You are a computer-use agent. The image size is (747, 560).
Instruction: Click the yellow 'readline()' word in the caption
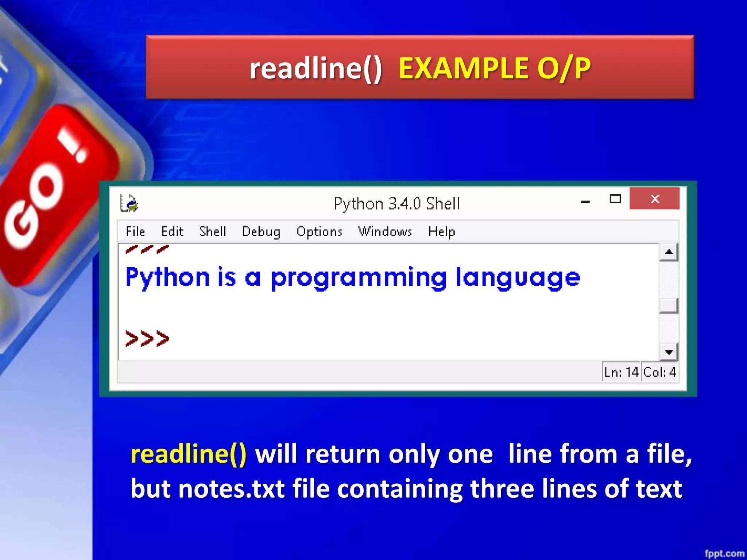click(189, 454)
